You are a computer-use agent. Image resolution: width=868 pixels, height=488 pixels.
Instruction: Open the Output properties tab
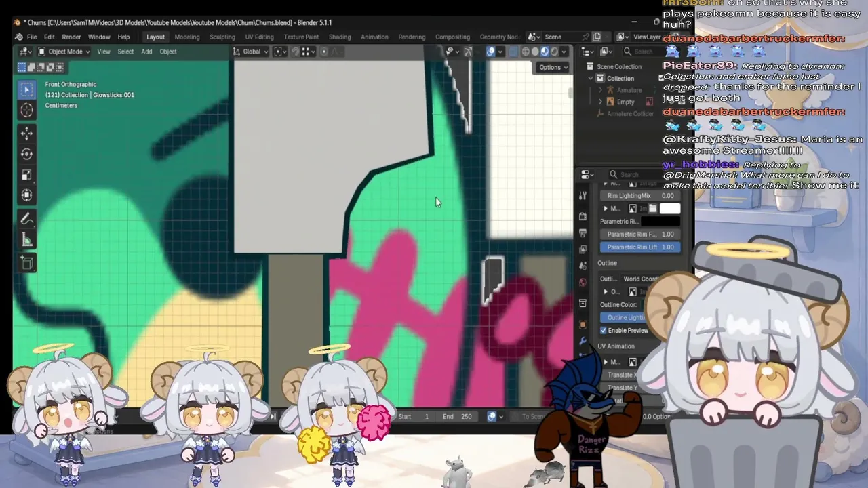pyautogui.click(x=583, y=232)
